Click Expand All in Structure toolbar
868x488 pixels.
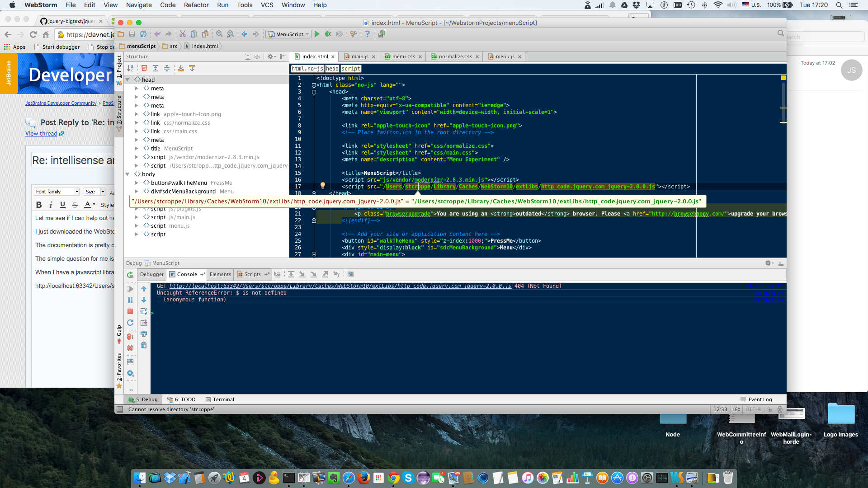point(155,68)
